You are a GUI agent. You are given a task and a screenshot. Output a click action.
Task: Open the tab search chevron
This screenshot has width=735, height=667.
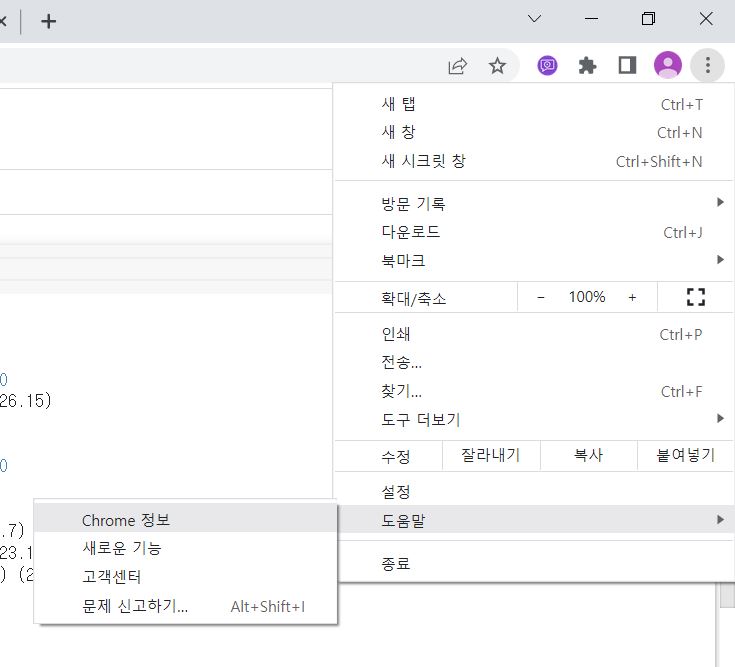pyautogui.click(x=534, y=19)
